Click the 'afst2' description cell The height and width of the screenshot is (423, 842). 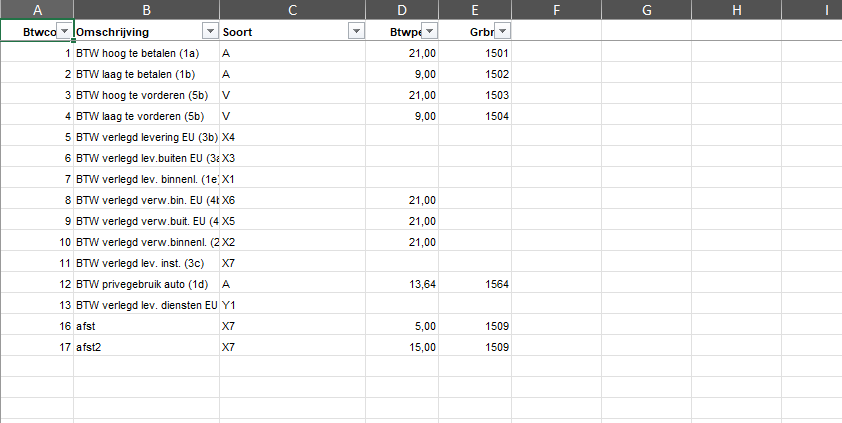click(147, 347)
